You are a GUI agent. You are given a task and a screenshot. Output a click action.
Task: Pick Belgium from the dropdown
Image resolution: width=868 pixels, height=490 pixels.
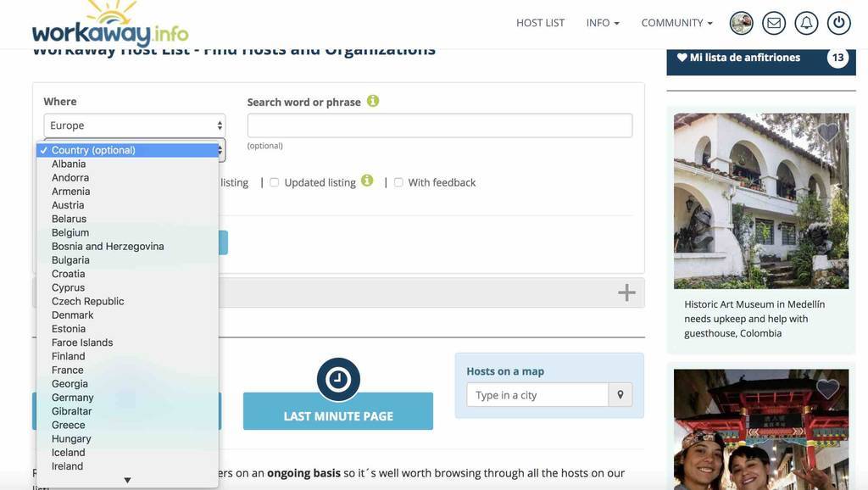[x=127, y=232]
